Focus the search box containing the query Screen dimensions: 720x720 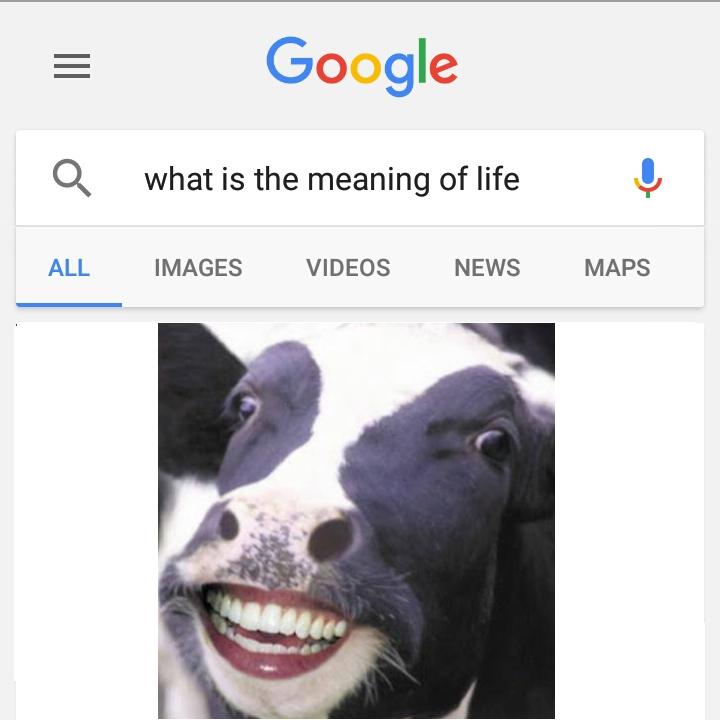coord(360,178)
